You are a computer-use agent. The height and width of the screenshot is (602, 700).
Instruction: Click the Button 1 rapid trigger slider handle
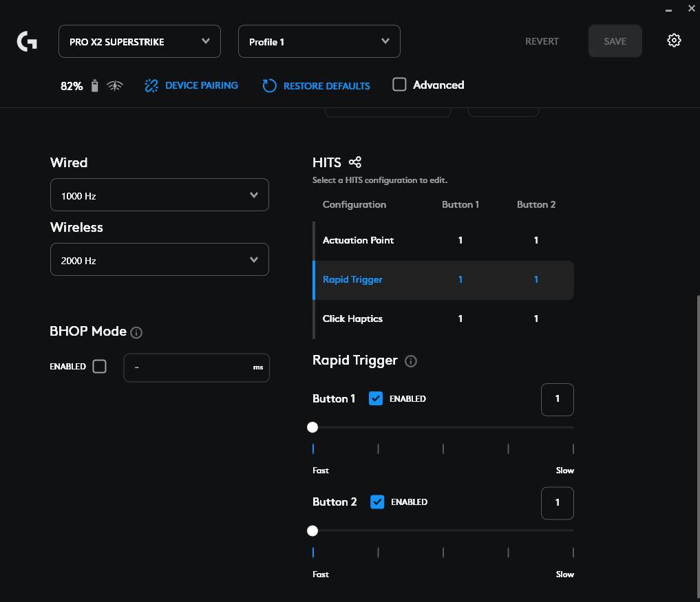tap(312, 427)
